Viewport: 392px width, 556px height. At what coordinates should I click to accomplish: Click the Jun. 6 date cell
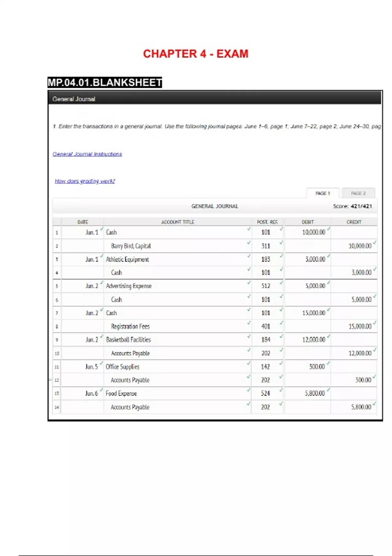91,393
